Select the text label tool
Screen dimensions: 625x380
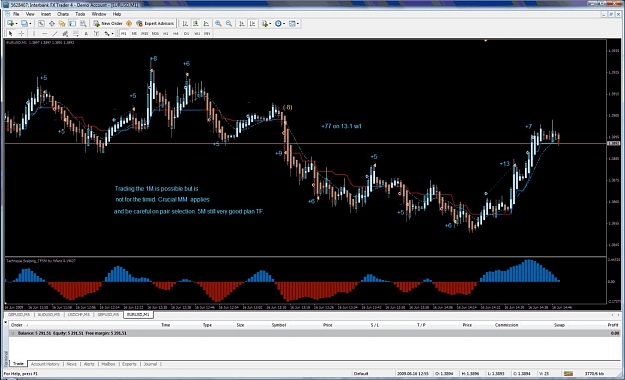click(x=96, y=33)
